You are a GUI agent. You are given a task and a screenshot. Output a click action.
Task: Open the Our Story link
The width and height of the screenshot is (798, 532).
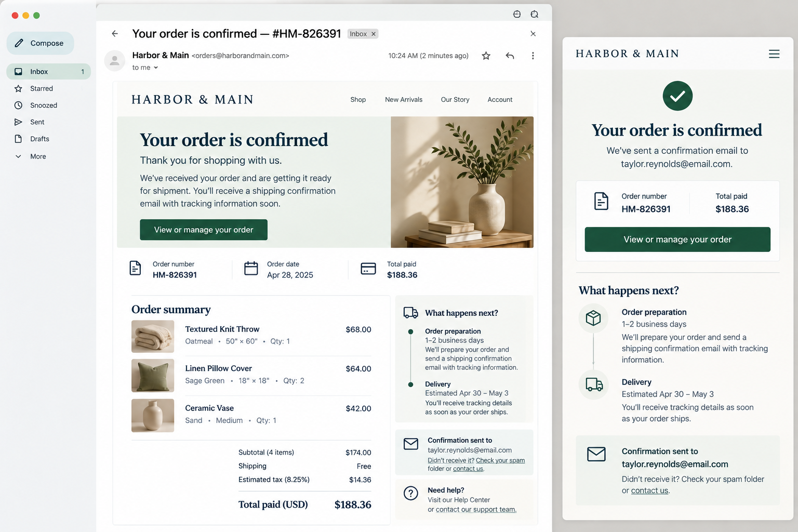455,100
